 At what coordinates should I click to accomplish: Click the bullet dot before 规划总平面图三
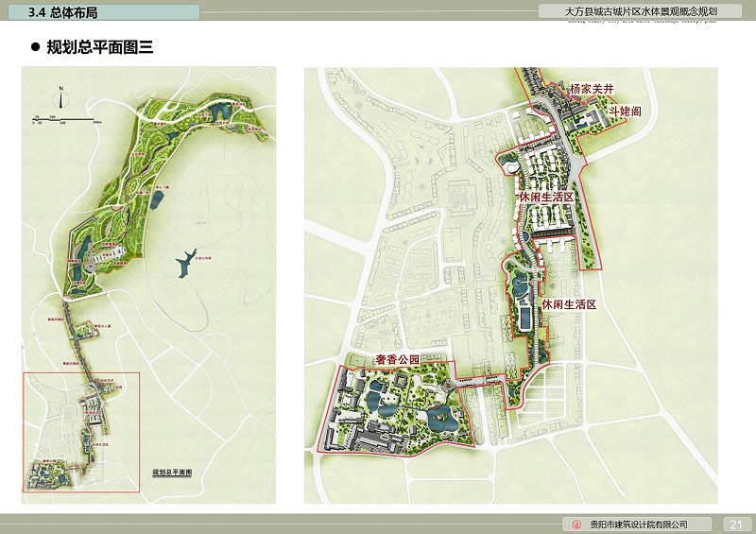[36, 47]
